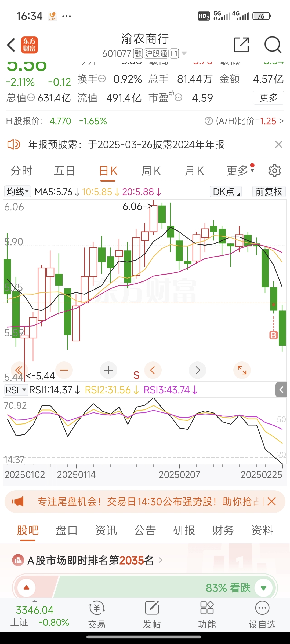Switch to the 资料 tab

pos(262,530)
